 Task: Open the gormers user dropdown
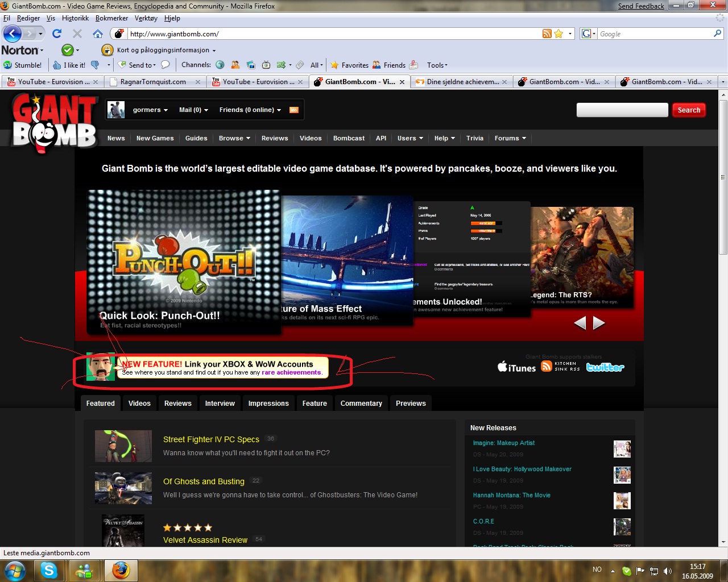(150, 110)
